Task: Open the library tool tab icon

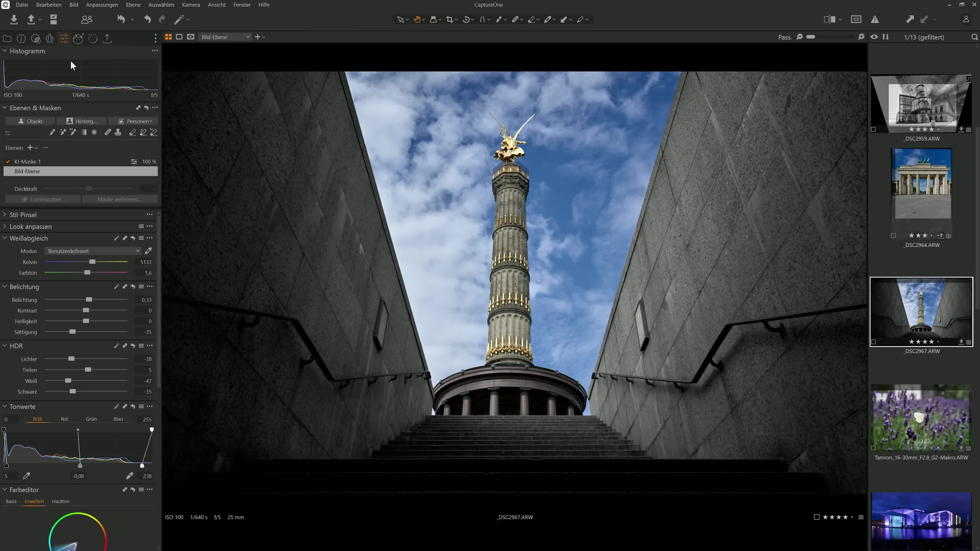Action: click(x=7, y=39)
